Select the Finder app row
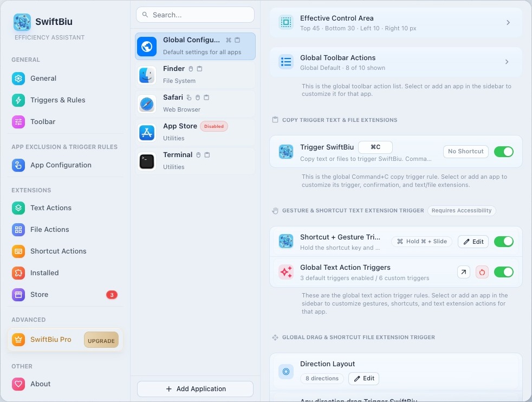The width and height of the screenshot is (532, 402). pyautogui.click(x=195, y=75)
